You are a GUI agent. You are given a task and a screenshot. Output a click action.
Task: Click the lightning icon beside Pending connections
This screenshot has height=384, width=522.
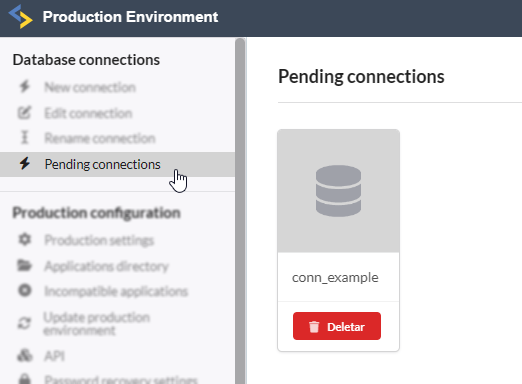(25, 164)
